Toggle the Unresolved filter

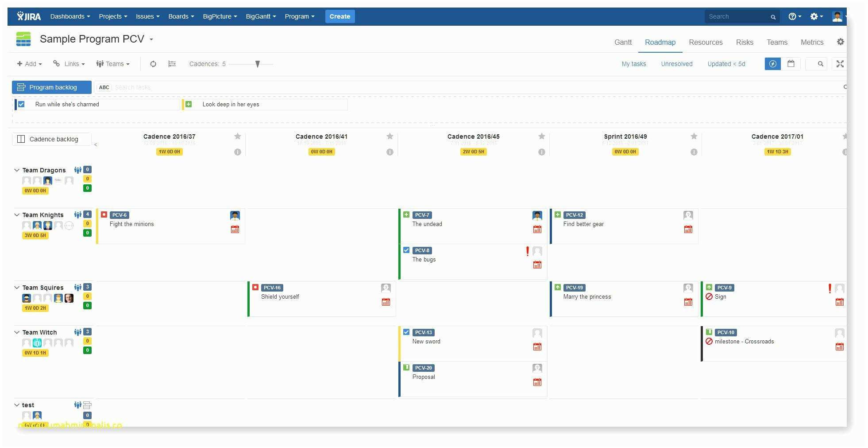(676, 64)
